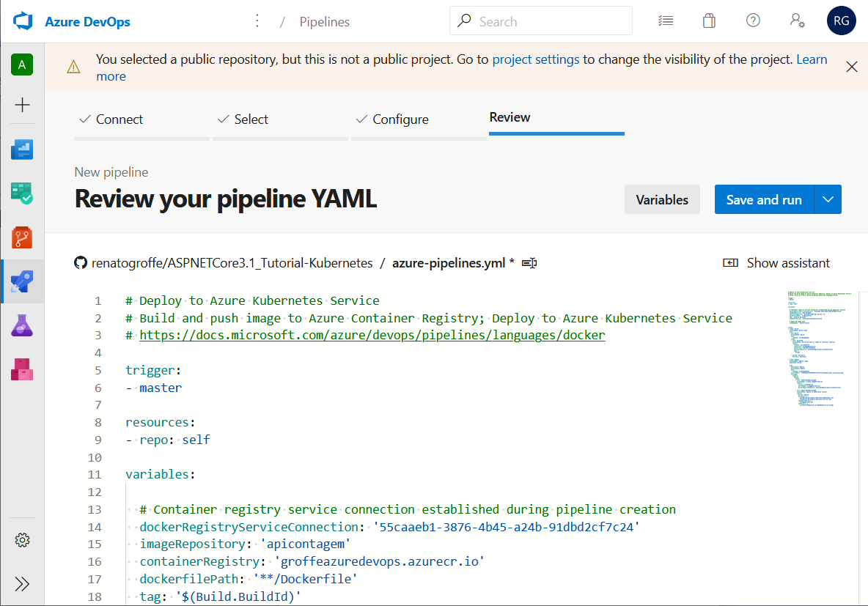Create new project with the plus icon
Viewport: 868px width, 606px height.
click(22, 106)
